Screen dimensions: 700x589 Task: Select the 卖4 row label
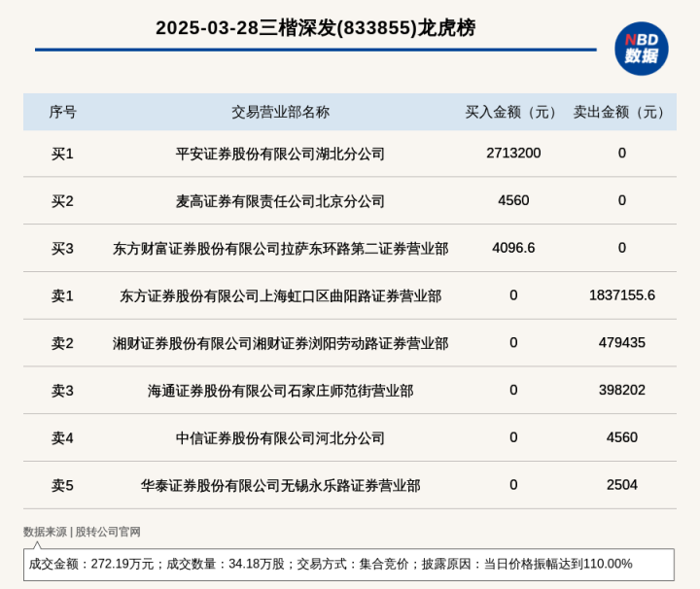(x=62, y=438)
